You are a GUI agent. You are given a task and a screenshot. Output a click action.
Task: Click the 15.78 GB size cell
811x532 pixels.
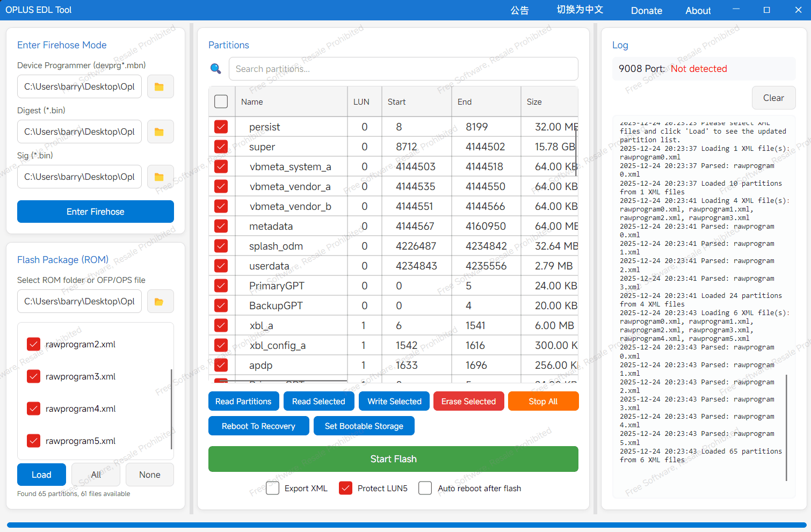555,147
